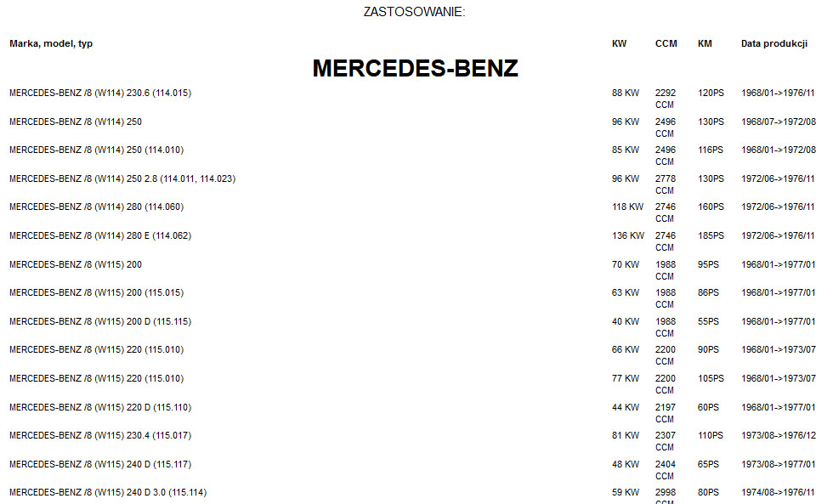Click the 40 KW power value
The width and height of the screenshot is (833, 504).
[626, 322]
